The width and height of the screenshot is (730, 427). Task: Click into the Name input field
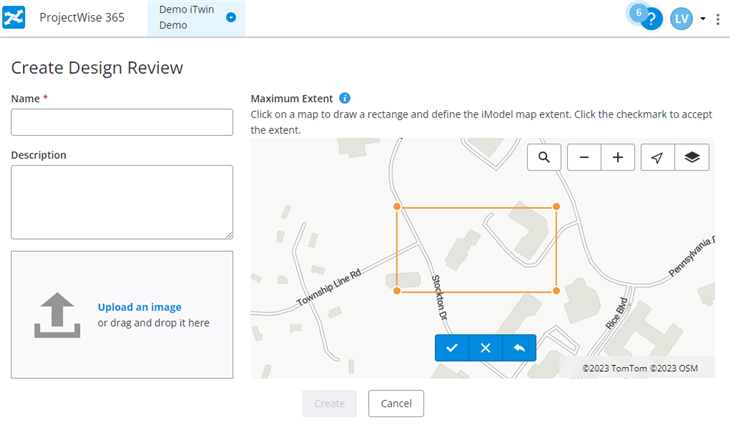click(122, 122)
